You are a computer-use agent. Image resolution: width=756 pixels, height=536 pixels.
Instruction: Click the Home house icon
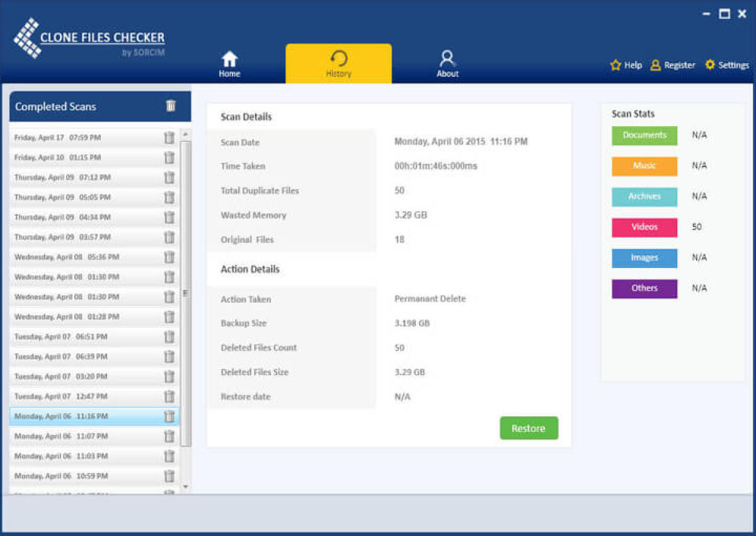[229, 58]
